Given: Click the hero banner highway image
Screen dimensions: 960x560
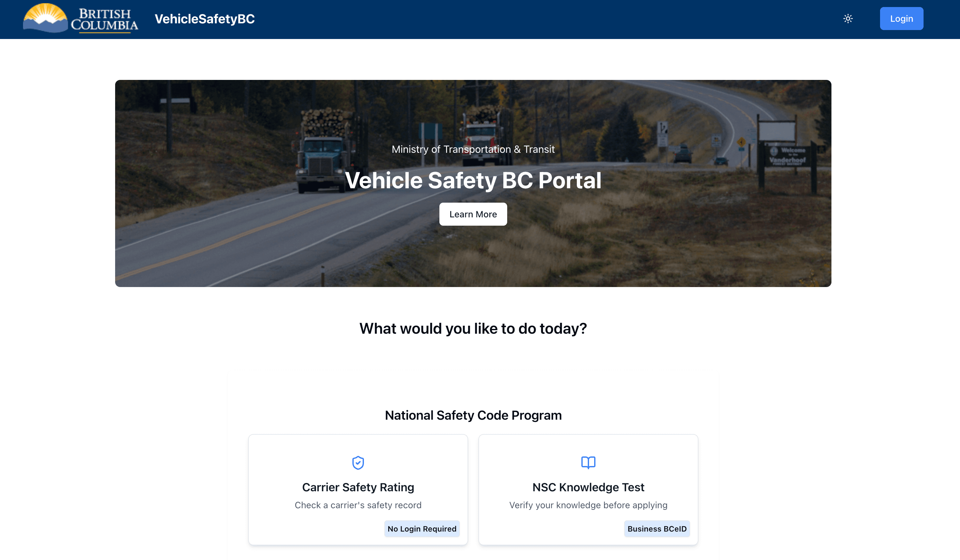Looking at the screenshot, I should point(473,183).
